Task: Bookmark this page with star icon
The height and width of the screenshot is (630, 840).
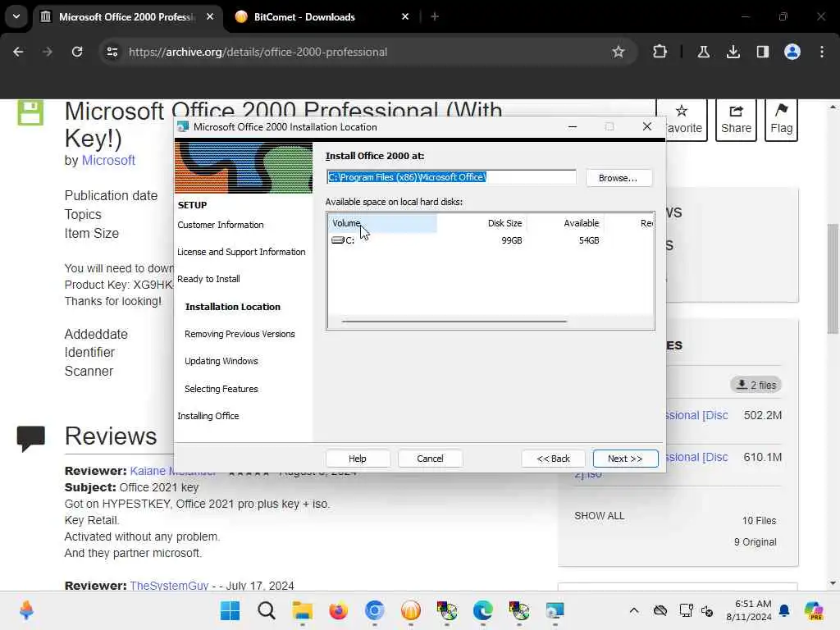Action: click(619, 52)
